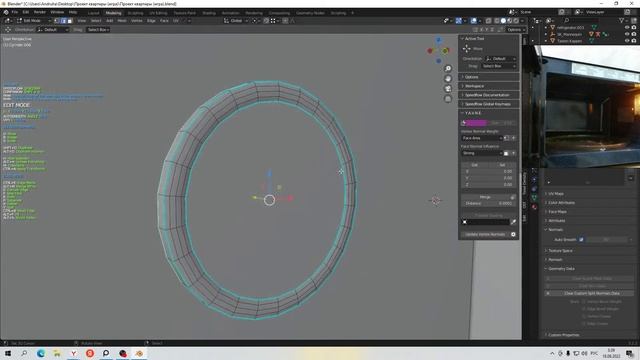The width and height of the screenshot is (640, 360).
Task: Toggle visibility eye of third outliner object
Action: click(x=627, y=41)
